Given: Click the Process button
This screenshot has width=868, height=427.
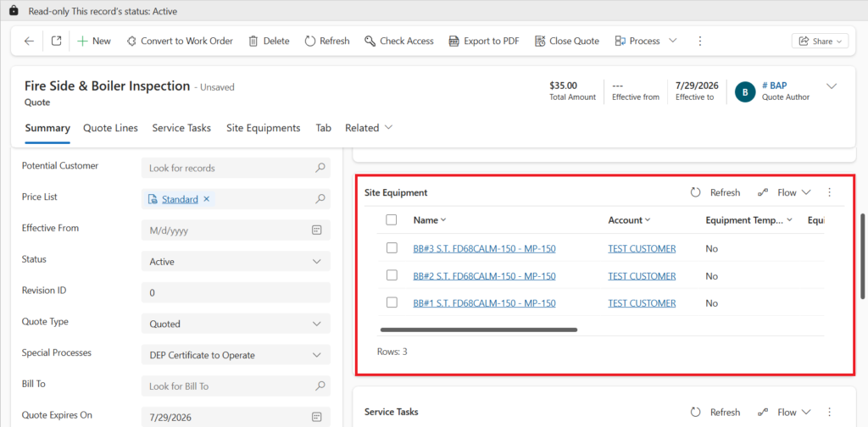Looking at the screenshot, I should (637, 41).
